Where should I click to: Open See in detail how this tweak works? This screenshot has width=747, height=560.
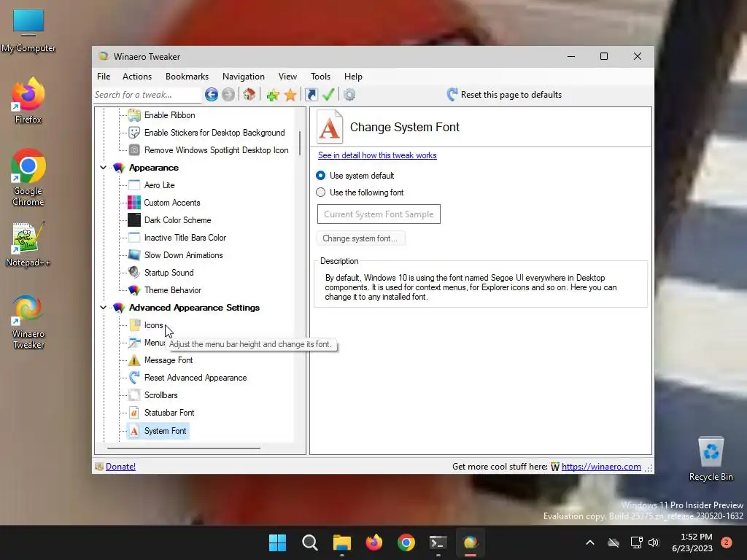pyautogui.click(x=377, y=155)
